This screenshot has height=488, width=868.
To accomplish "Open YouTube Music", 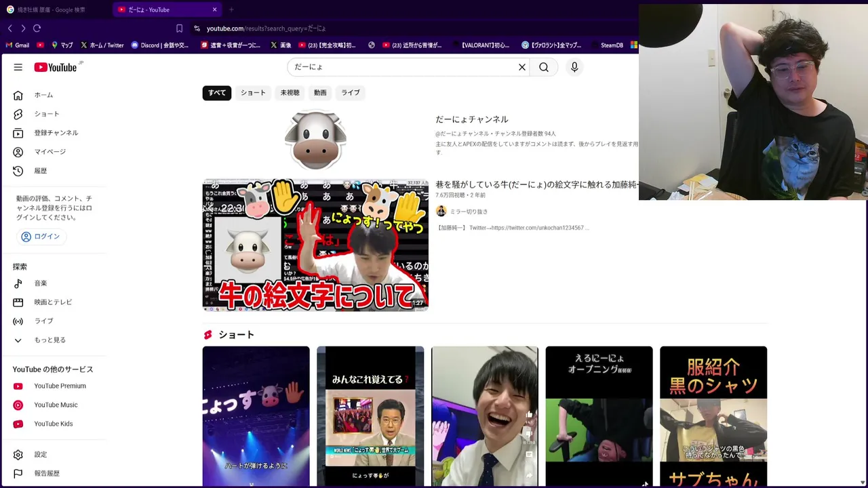I will 54,405.
